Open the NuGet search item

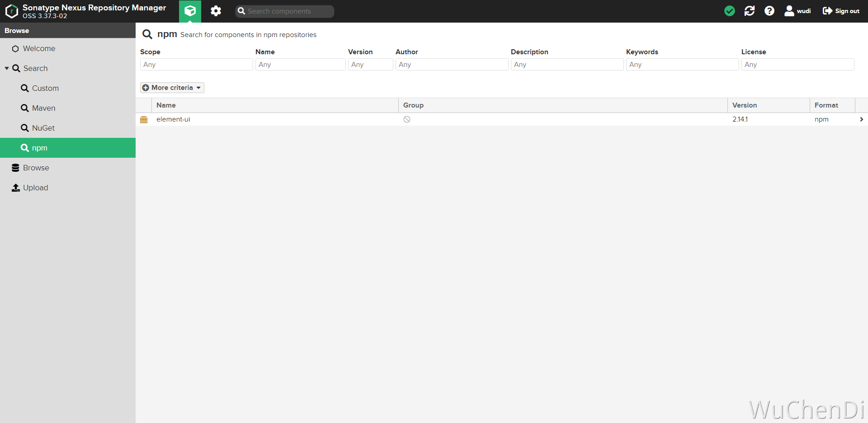pos(68,128)
